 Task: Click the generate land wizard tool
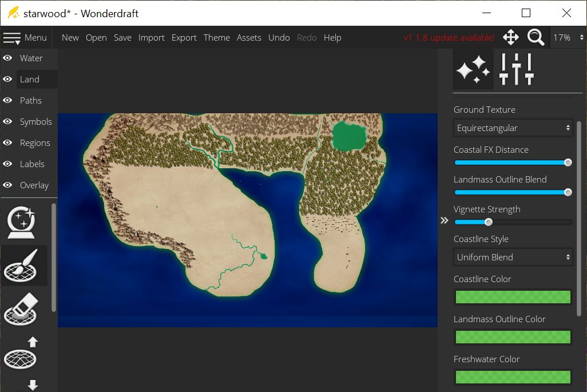coord(21,223)
